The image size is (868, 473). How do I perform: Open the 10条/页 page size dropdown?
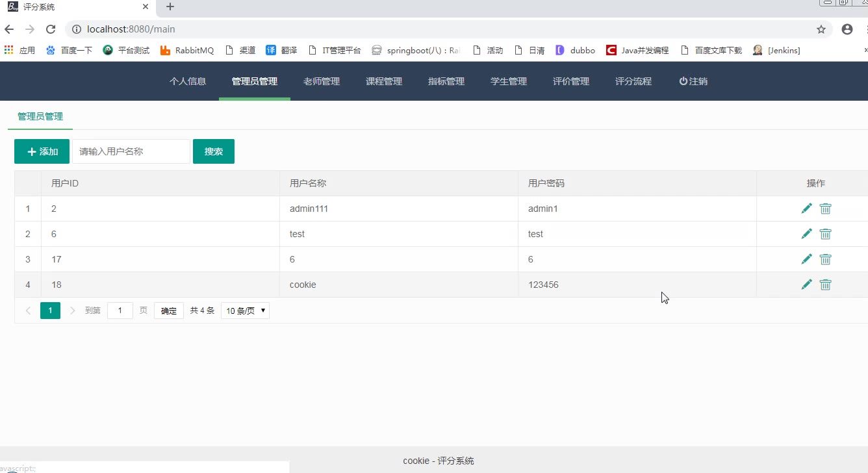(x=245, y=311)
